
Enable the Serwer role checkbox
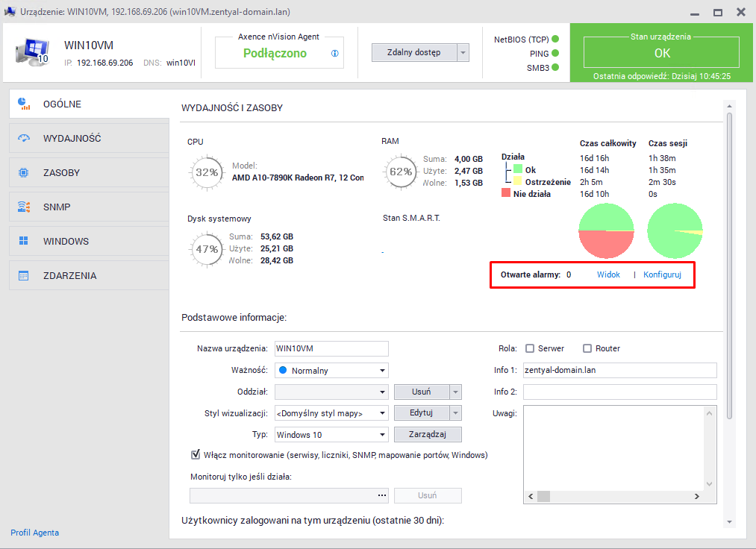[530, 348]
